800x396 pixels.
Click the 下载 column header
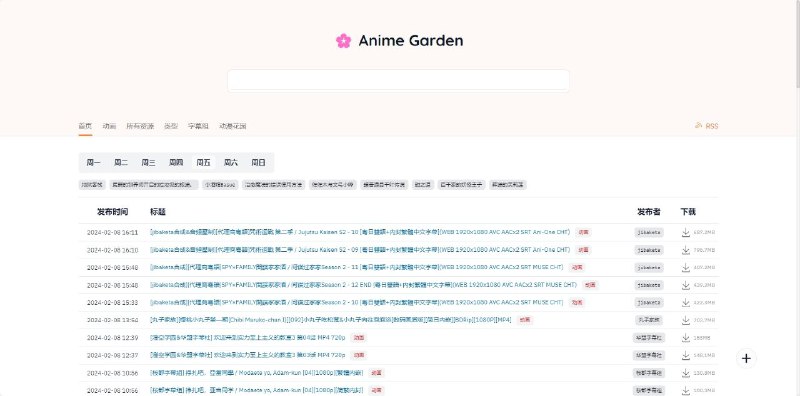688,212
